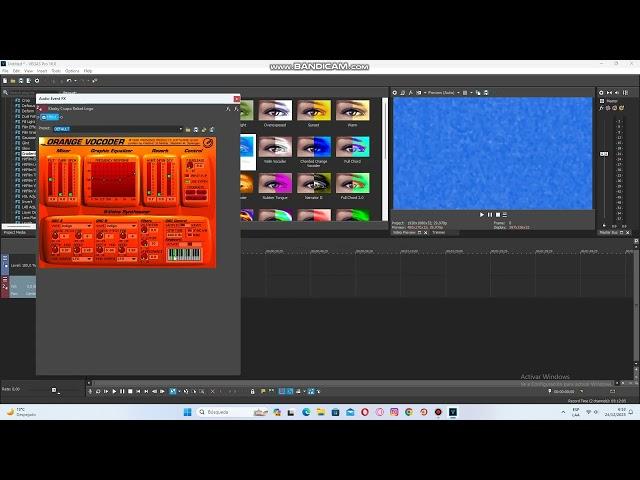The width and height of the screenshot is (640, 480).
Task: Select the Overexposed preset thumbnail
Action: [x=275, y=110]
